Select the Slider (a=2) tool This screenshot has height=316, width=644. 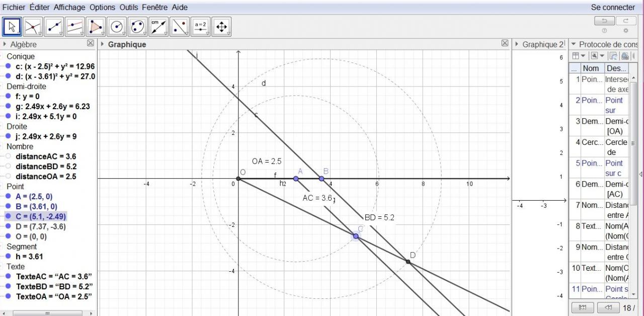200,27
